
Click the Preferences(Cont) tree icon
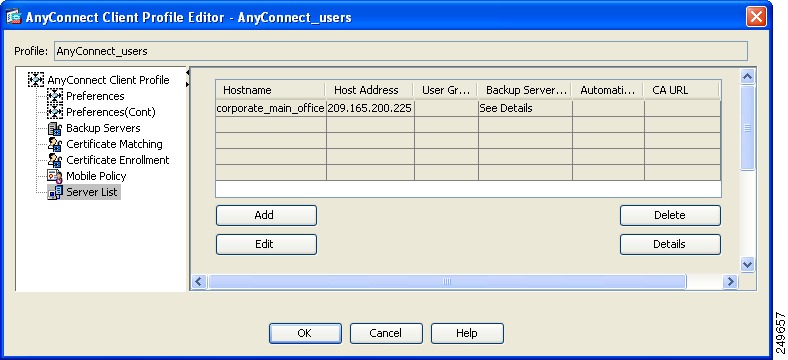coord(55,112)
